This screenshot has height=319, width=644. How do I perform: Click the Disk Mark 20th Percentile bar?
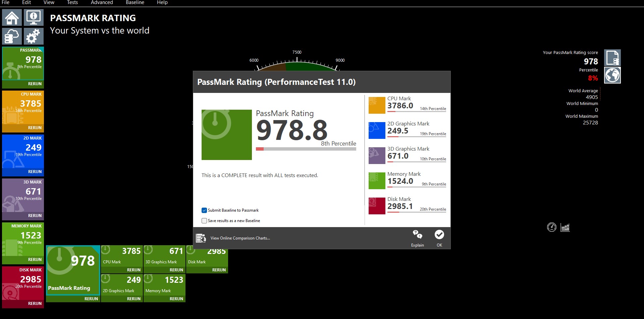417,212
